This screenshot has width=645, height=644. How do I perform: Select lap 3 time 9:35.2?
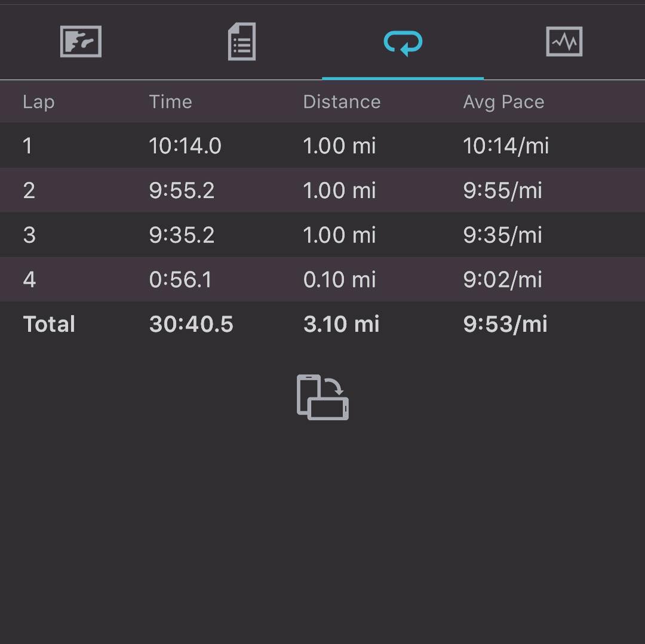point(182,235)
